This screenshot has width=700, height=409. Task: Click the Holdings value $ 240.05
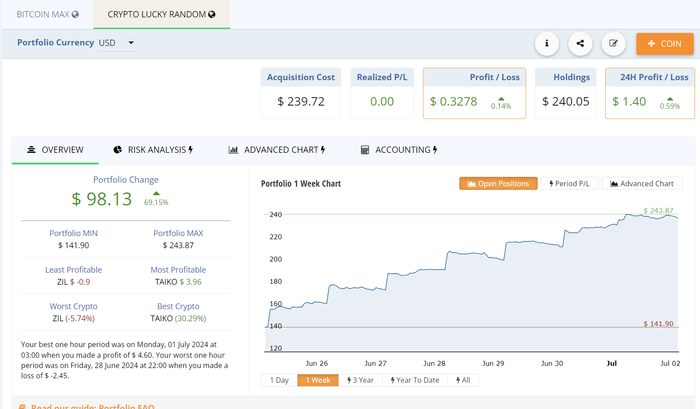(566, 102)
